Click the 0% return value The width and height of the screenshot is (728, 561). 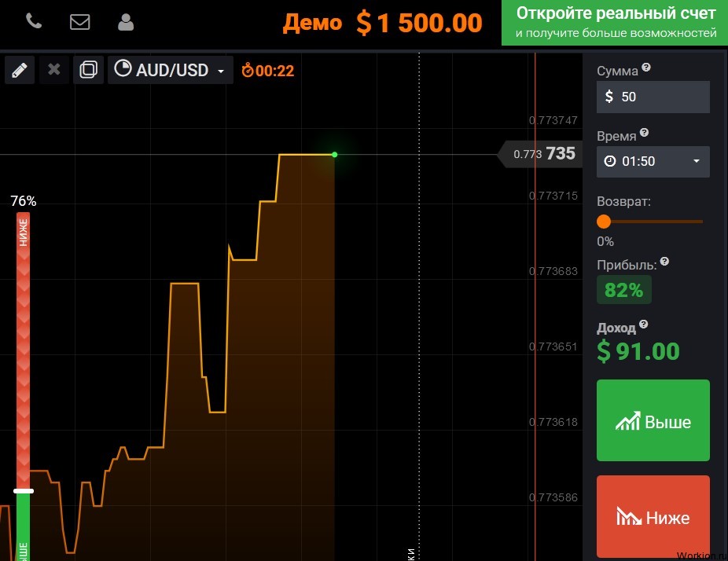pos(605,242)
